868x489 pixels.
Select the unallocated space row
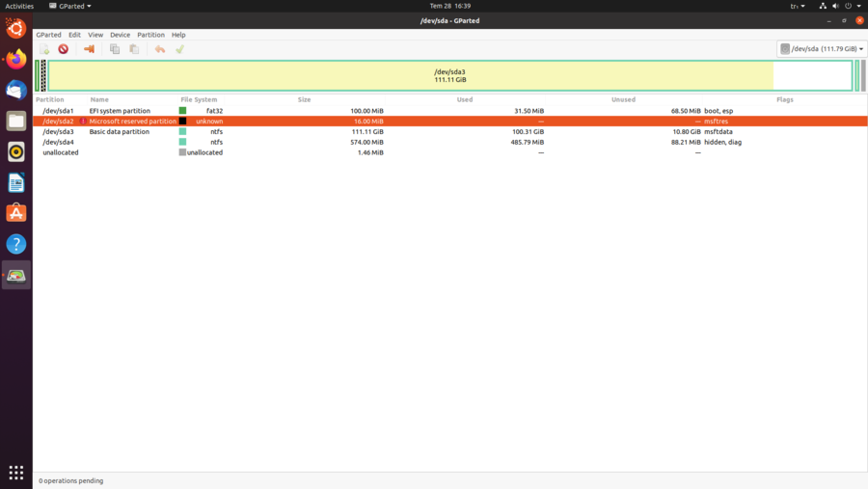(x=450, y=152)
